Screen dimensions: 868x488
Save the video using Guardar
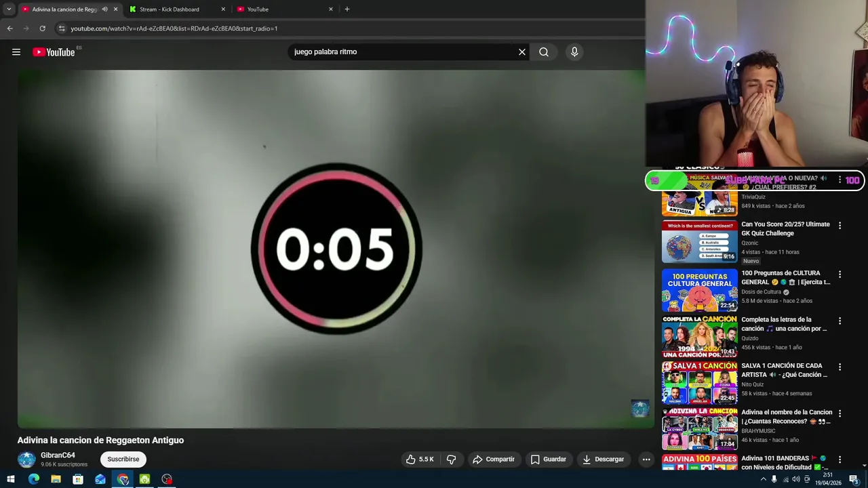point(548,460)
